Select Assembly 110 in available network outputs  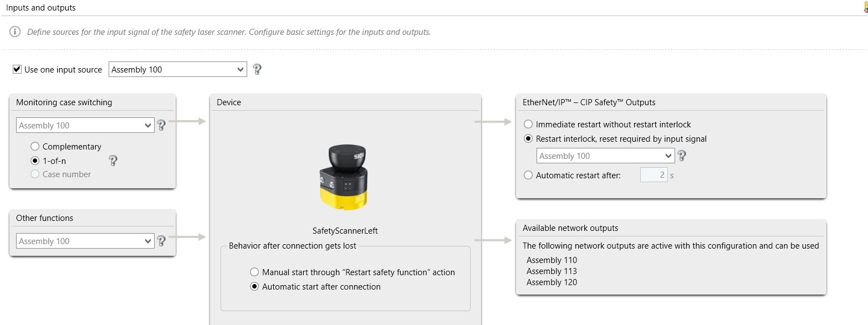[x=552, y=260]
